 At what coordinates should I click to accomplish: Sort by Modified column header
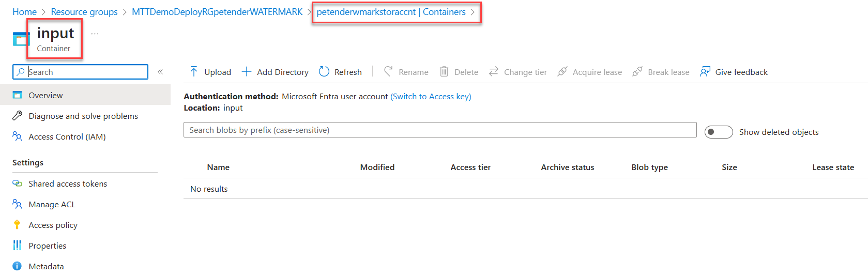[x=377, y=167]
